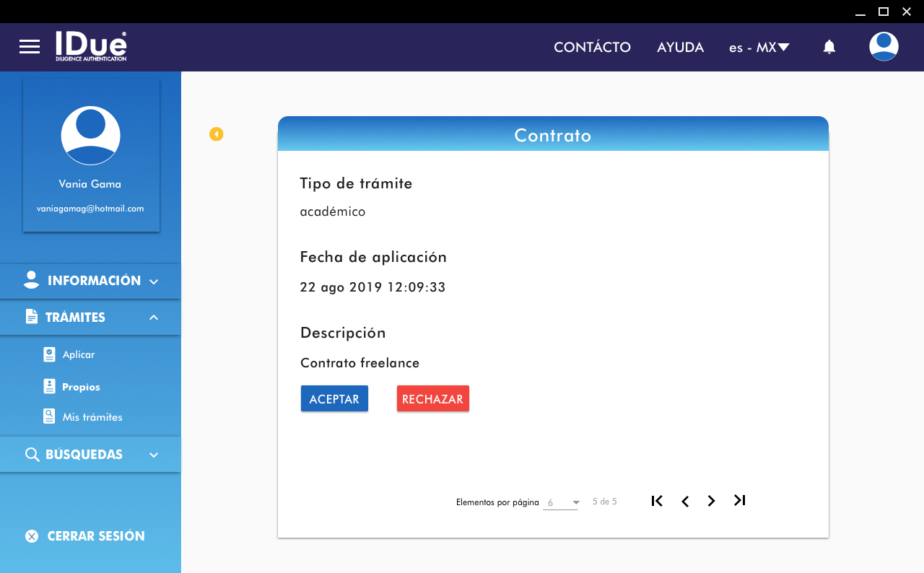
Task: Go to first page of results
Action: [x=657, y=501]
